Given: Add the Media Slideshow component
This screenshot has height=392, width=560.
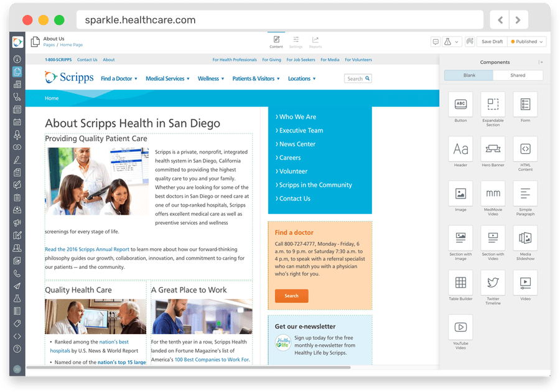Looking at the screenshot, I should (525, 238).
